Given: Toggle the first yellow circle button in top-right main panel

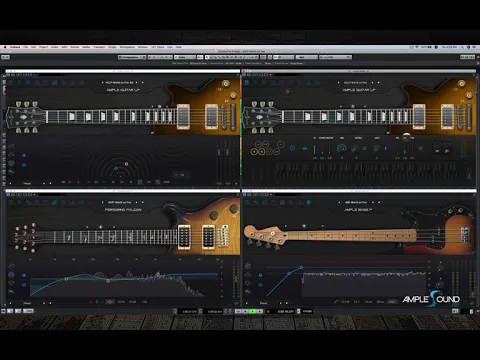Looking at the screenshot, I should tap(254, 152).
